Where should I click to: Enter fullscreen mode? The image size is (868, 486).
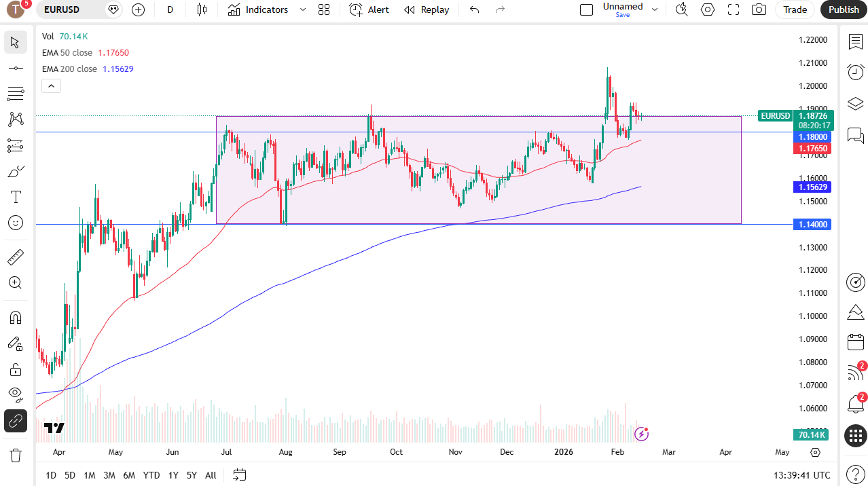point(734,10)
